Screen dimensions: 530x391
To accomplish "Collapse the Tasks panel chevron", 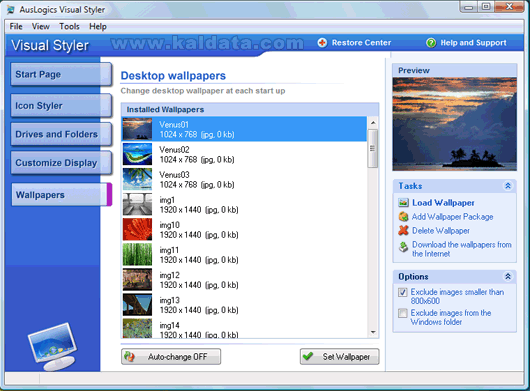I will click(508, 186).
